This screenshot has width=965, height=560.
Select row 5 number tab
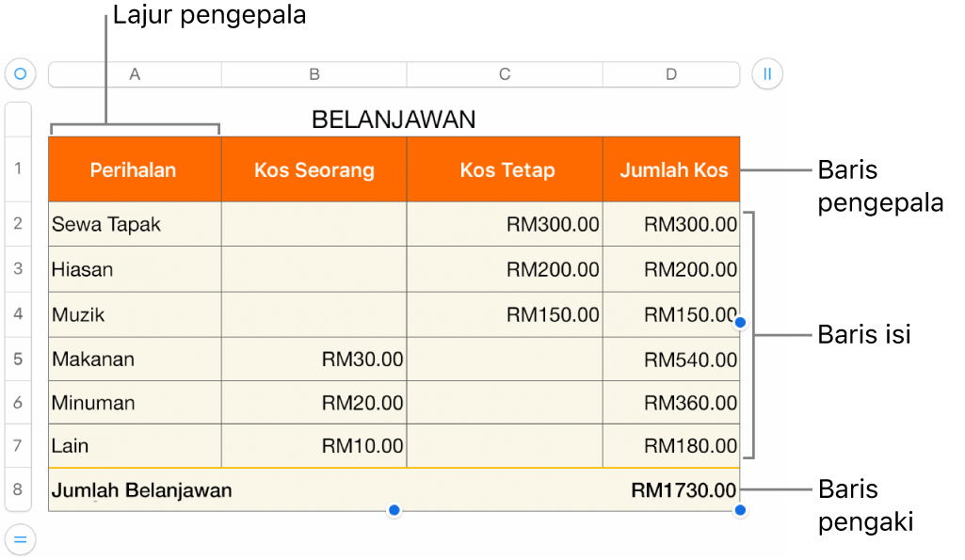click(18, 359)
